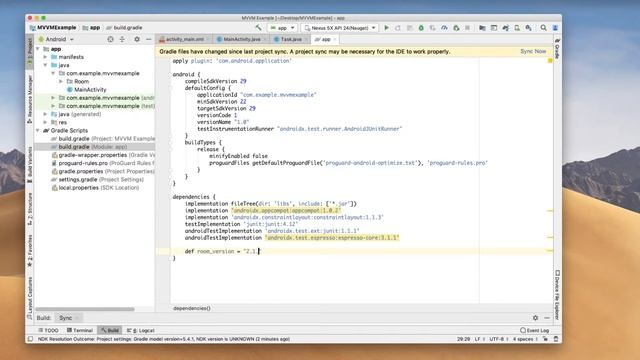Expand the Room package folder
Image resolution: width=640 pixels, height=360 pixels.
coord(61,82)
